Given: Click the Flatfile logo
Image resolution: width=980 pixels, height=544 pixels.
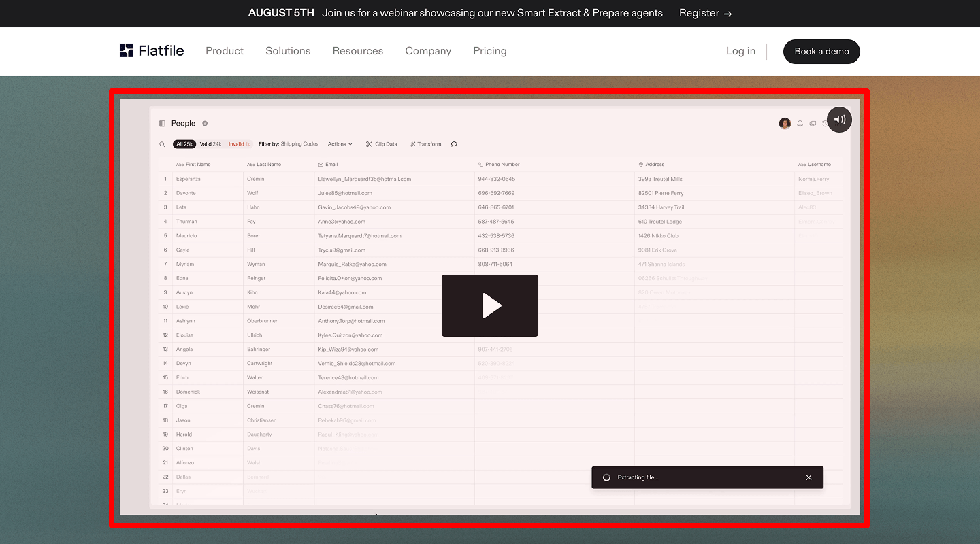Looking at the screenshot, I should click(152, 51).
